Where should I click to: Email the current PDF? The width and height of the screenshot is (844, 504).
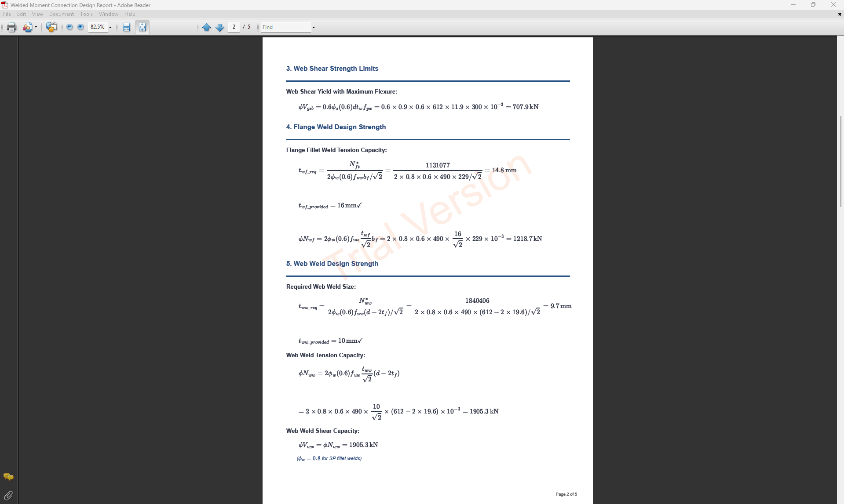(x=28, y=27)
